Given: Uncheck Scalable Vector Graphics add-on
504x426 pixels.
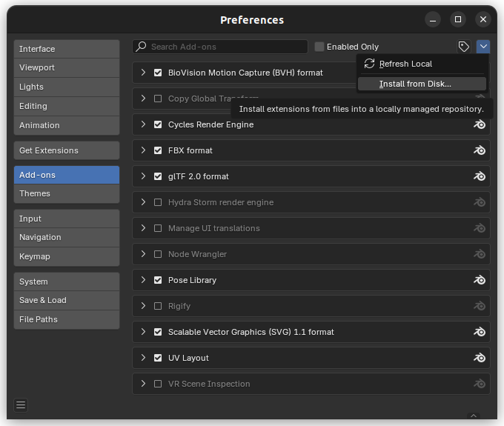Looking at the screenshot, I should coord(158,332).
